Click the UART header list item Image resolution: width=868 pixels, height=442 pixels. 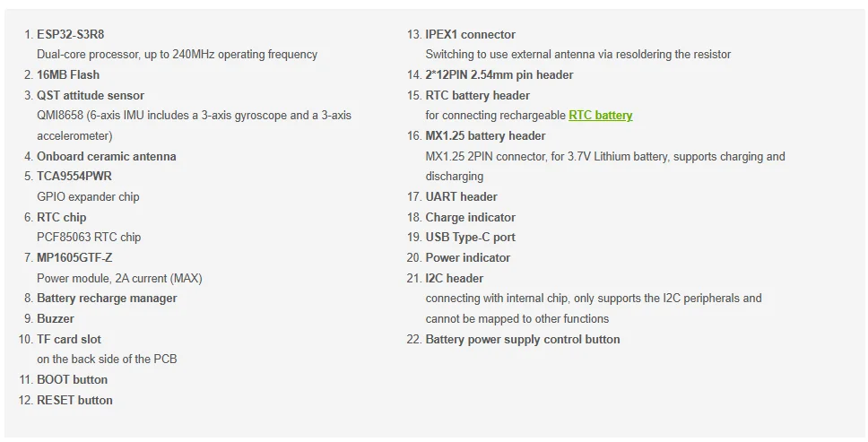tap(461, 196)
